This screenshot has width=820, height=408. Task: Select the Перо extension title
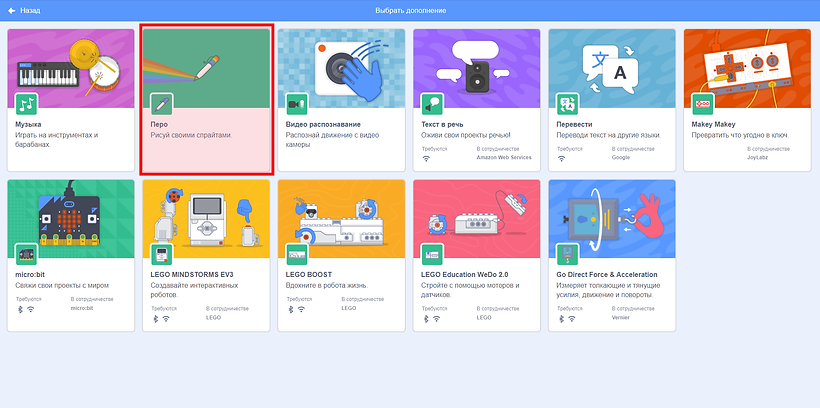pos(159,124)
